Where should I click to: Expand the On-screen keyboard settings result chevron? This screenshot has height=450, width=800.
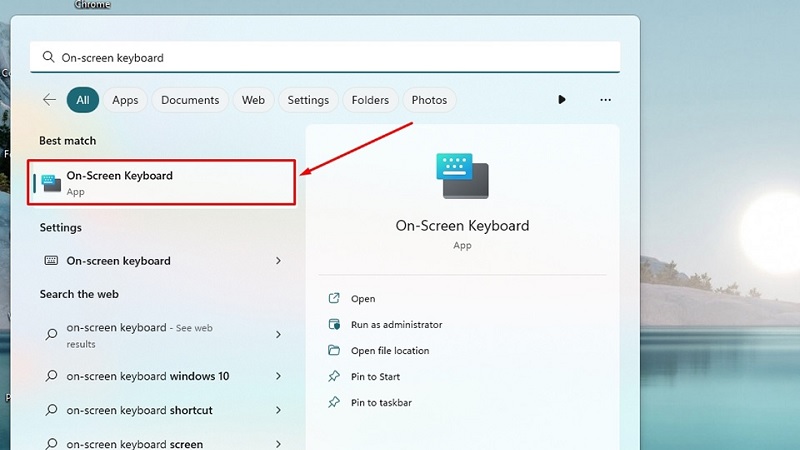[x=278, y=261]
